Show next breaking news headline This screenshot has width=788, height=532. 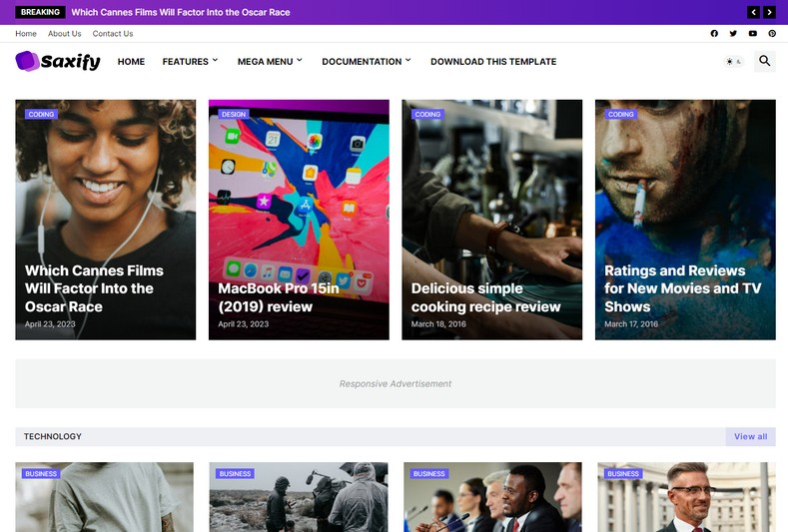(x=769, y=12)
